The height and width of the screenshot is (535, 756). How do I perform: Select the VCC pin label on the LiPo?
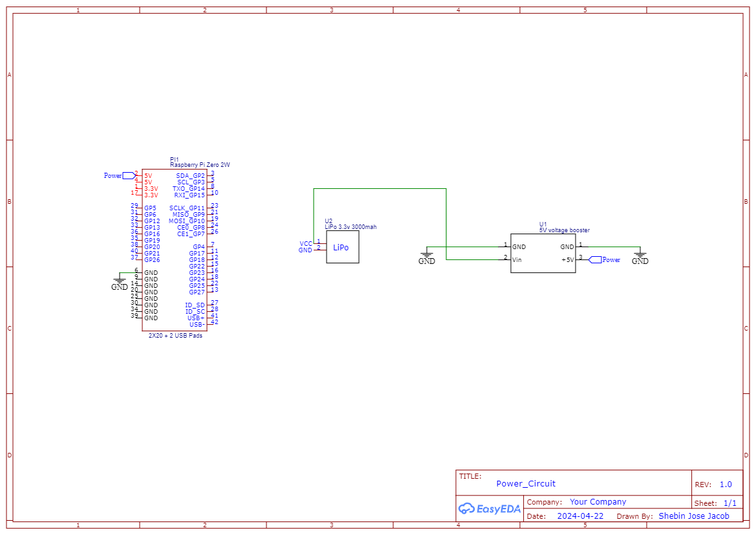tap(306, 244)
